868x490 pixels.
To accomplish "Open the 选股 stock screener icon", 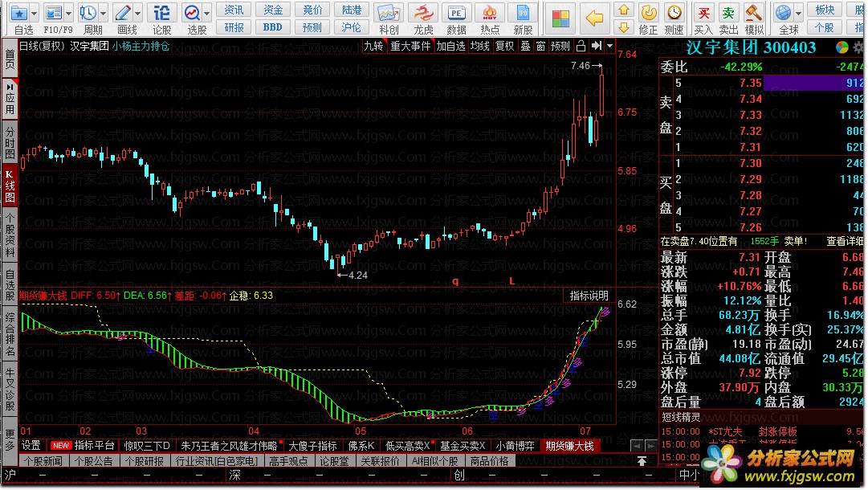I will pyautogui.click(x=192, y=13).
